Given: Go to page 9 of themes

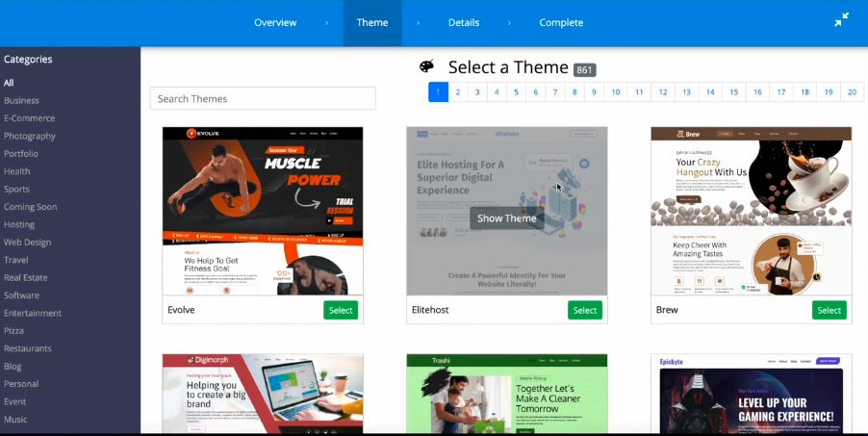Looking at the screenshot, I should pos(594,92).
